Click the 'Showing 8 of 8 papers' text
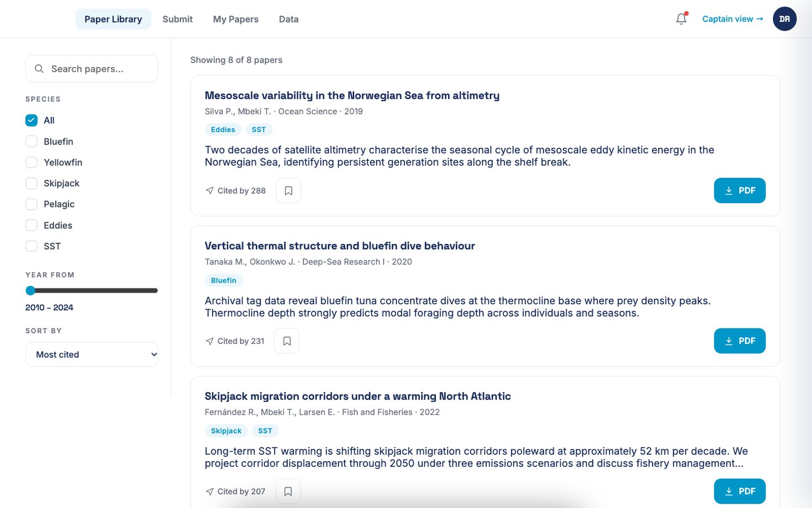812x508 pixels. pyautogui.click(x=236, y=60)
